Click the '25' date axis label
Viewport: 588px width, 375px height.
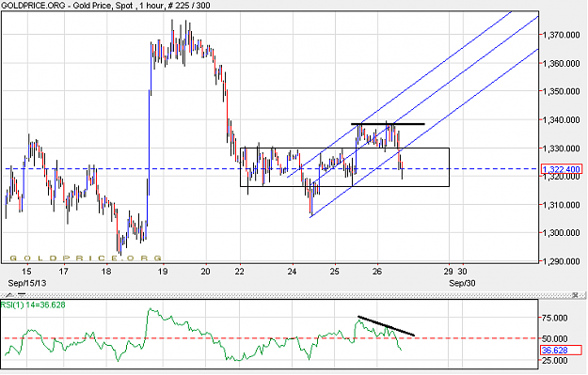[335, 272]
